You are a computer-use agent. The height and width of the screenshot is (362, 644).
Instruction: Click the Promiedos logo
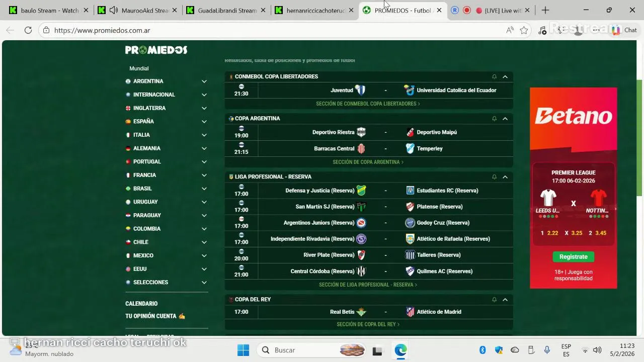point(156,50)
